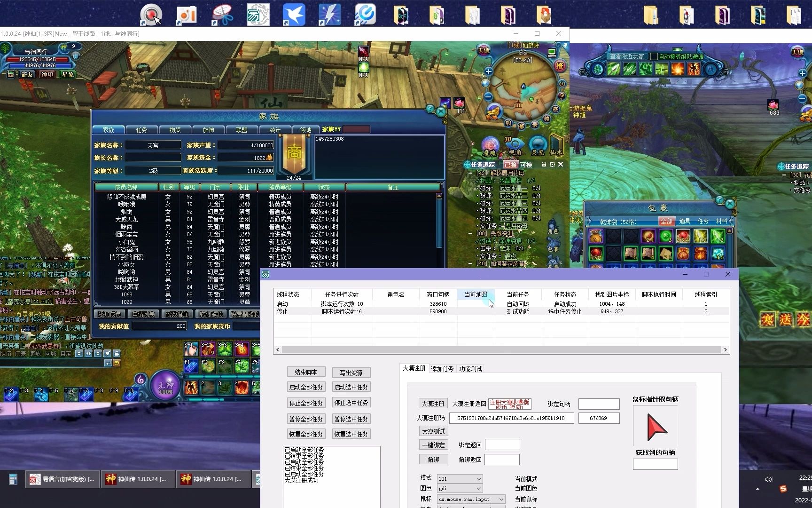This screenshot has height=508, width=812.
Task: Use skill slot F1 blue card
Action: click(x=191, y=366)
